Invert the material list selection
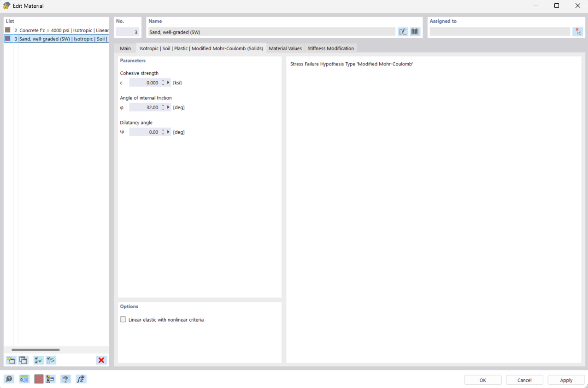This screenshot has height=388, width=588. pos(51,360)
